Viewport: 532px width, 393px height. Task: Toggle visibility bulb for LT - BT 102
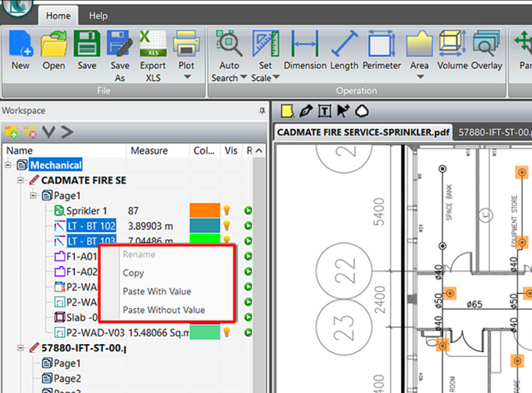(x=227, y=226)
